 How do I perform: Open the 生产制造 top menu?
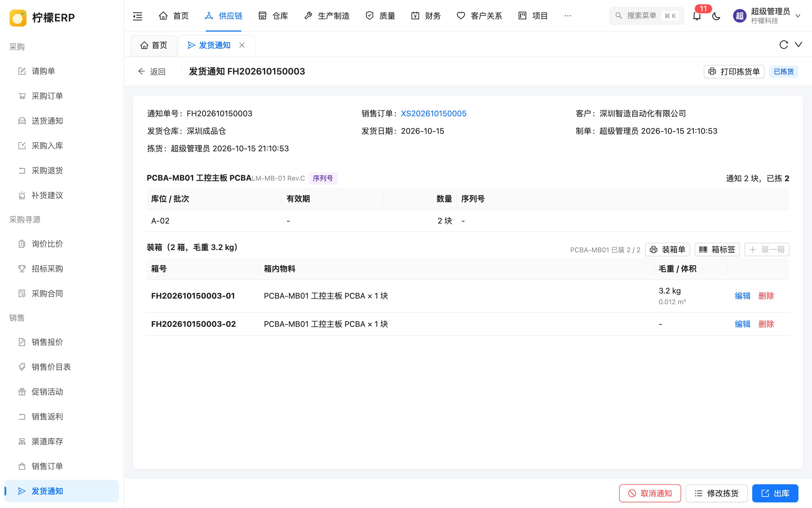tap(327, 16)
